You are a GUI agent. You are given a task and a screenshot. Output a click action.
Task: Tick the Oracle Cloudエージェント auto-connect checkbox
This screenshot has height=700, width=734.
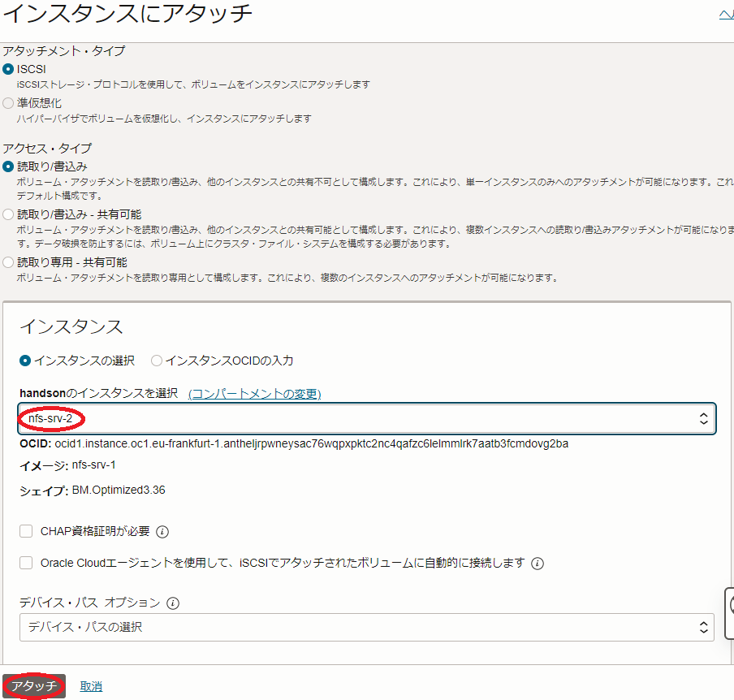(26, 563)
